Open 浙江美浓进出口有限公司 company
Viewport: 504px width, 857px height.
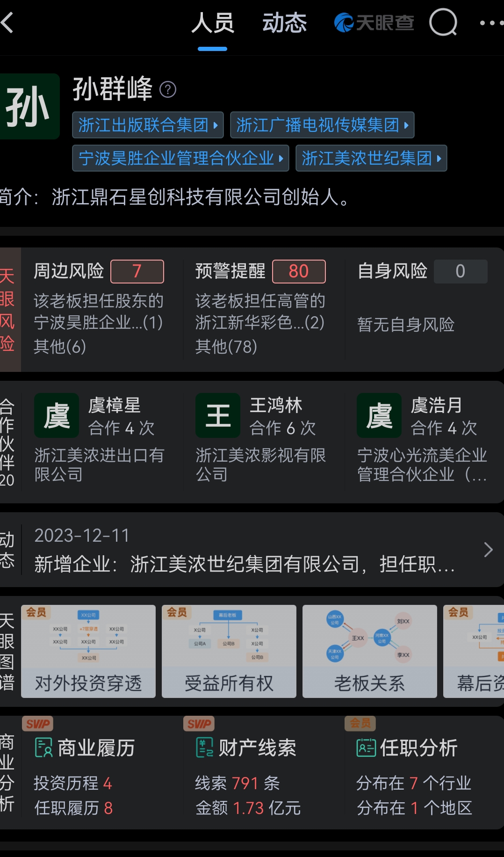(99, 465)
